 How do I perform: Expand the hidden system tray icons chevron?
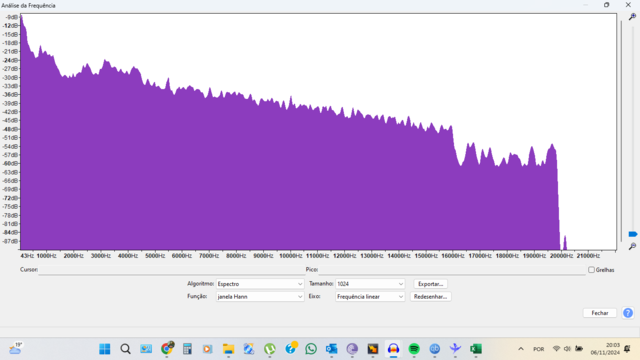521,349
